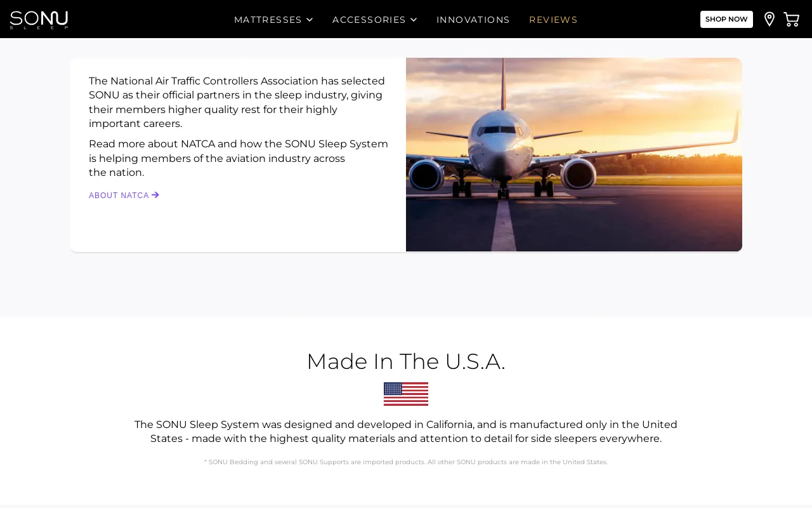Click the American flag icon
This screenshot has height=508, width=812.
(x=406, y=394)
